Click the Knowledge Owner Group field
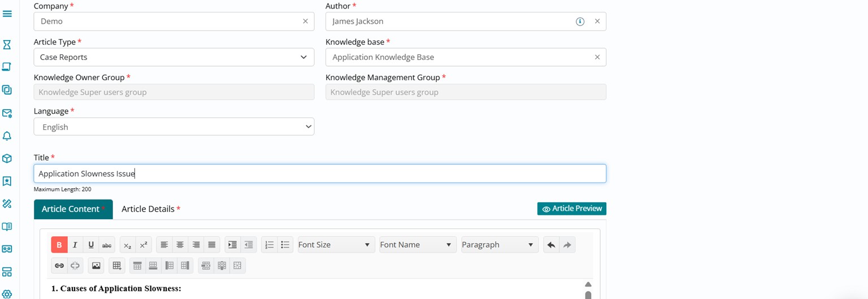The image size is (868, 299). (x=174, y=92)
